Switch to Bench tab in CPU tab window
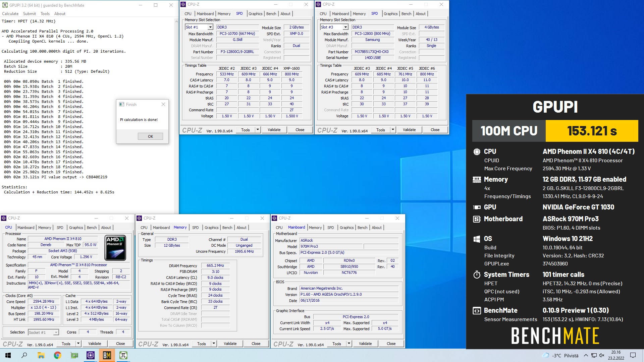The width and height of the screenshot is (644, 362). point(92,228)
